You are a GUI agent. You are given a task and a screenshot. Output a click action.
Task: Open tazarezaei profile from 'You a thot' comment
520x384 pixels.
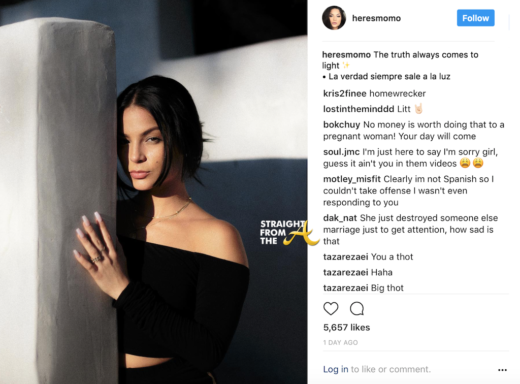tap(346, 257)
